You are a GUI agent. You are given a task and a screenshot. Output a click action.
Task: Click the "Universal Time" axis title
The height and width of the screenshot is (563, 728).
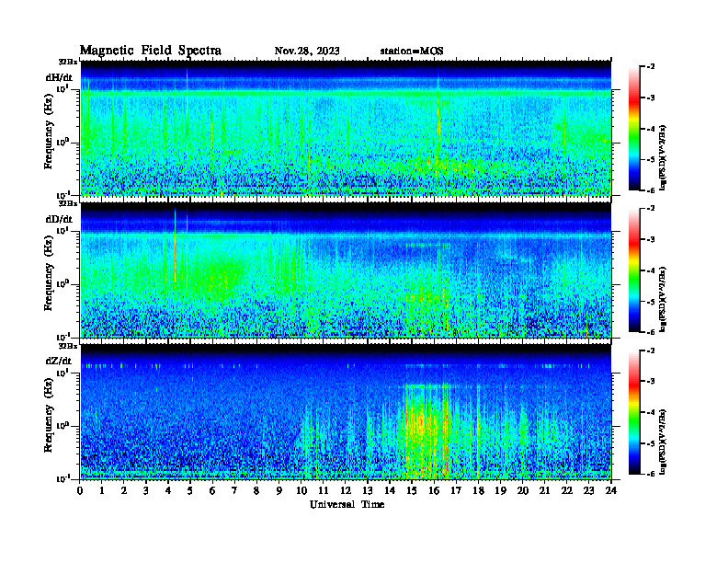(347, 504)
